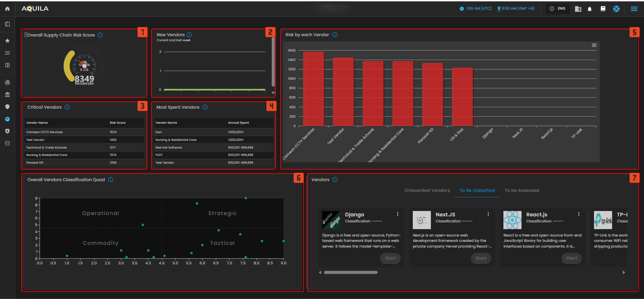644x299 pixels.
Task: Open the Risk by each Vendor chart menu
Action: point(594,45)
